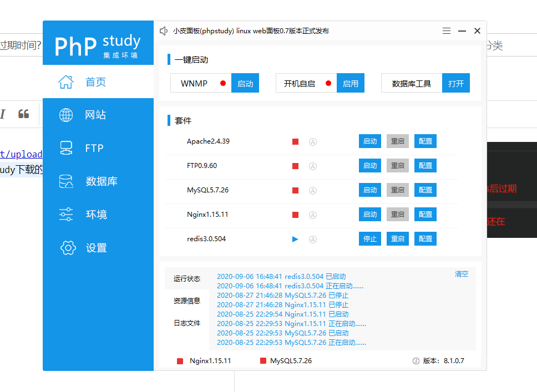Viewport: 537px width, 392px height.
Task: Click Nginx1.15.11 red status square at bottom
Action: coord(180,361)
